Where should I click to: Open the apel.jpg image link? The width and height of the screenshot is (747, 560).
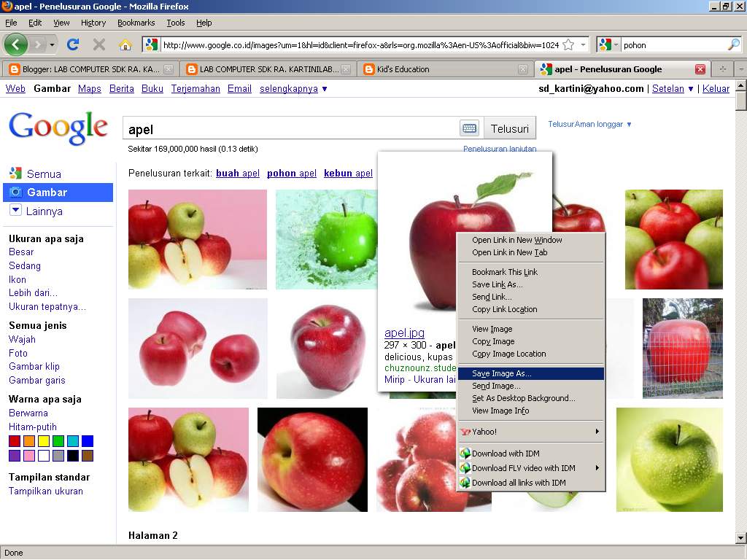pos(404,332)
